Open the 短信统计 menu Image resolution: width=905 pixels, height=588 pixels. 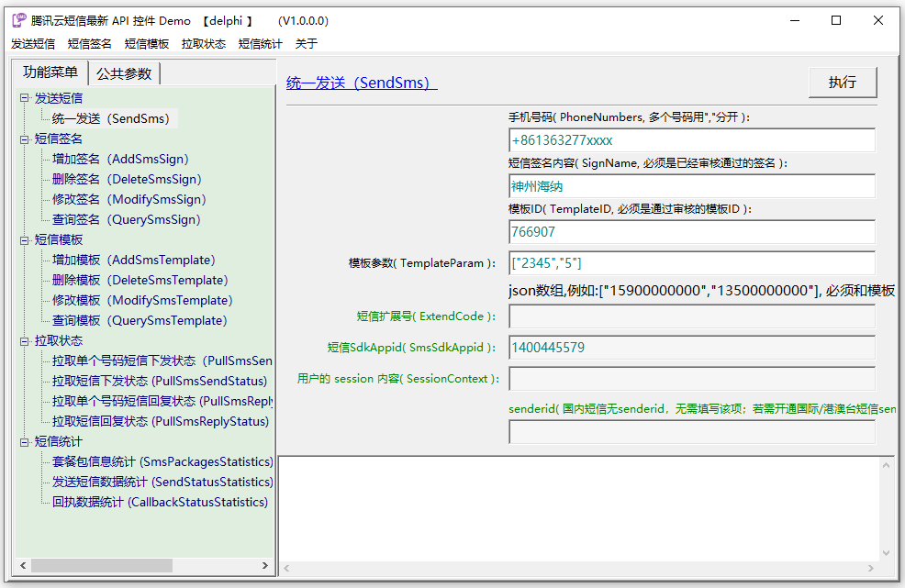pyautogui.click(x=261, y=44)
